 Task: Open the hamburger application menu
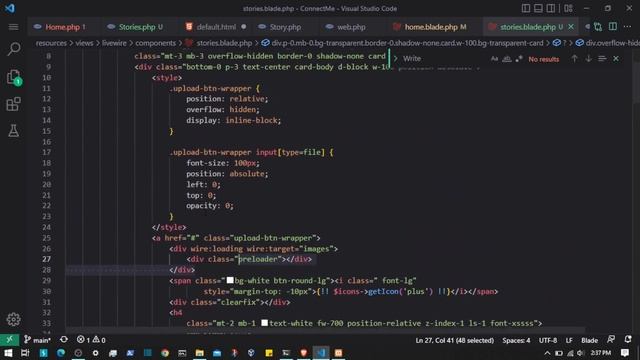point(13,27)
